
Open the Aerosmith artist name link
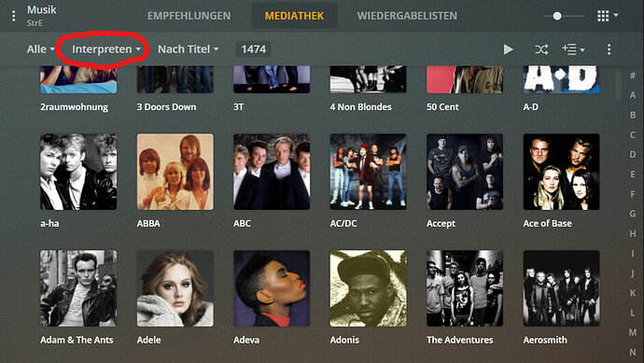(x=545, y=340)
